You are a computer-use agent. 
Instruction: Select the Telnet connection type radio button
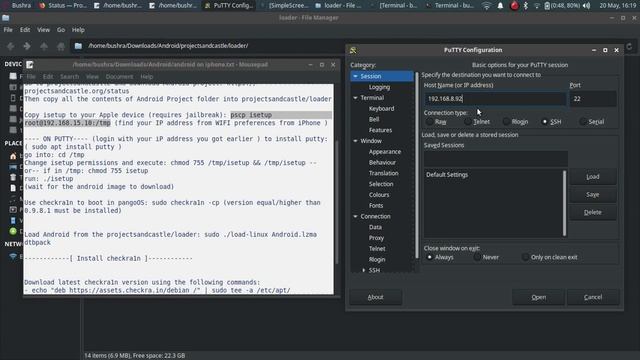coord(468,122)
